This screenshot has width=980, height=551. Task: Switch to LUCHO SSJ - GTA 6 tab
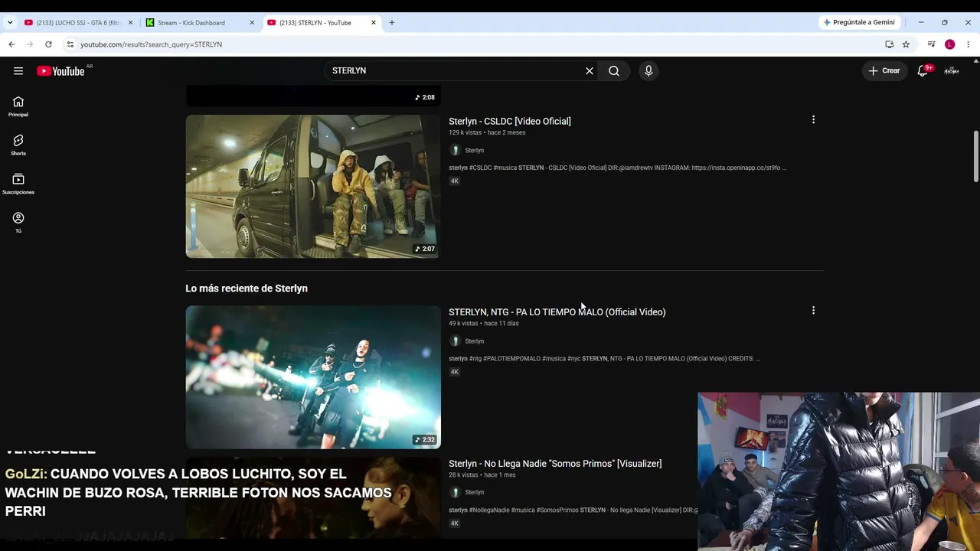point(79,23)
